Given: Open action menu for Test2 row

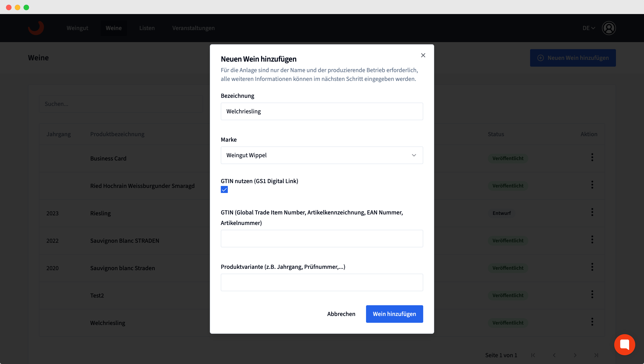Looking at the screenshot, I should [x=592, y=294].
